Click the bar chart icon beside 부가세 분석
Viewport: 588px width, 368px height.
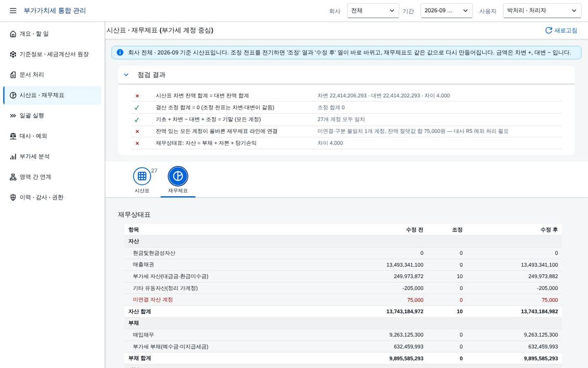point(13,157)
